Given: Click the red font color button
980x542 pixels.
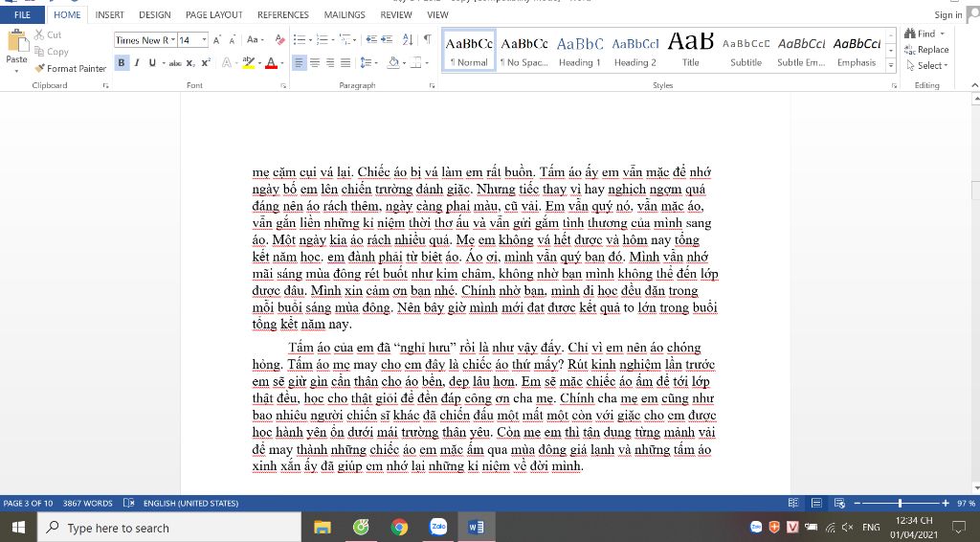Looking at the screenshot, I should 271,62.
